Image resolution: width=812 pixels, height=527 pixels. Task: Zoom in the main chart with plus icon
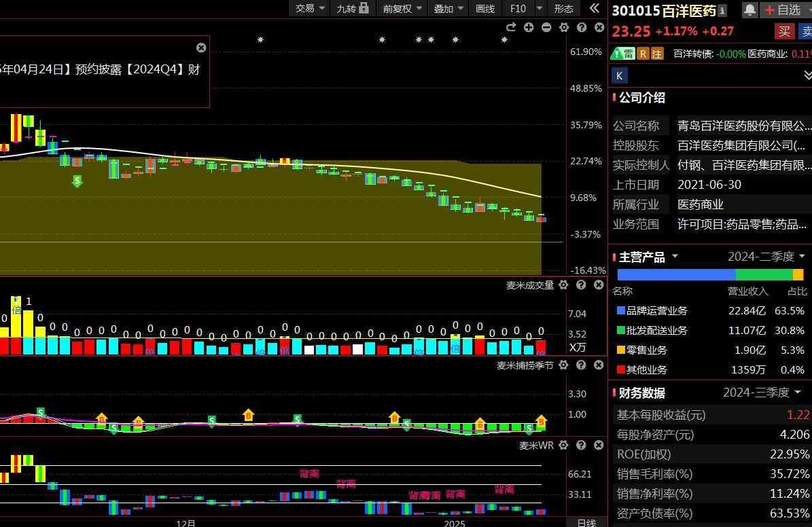tap(529, 27)
